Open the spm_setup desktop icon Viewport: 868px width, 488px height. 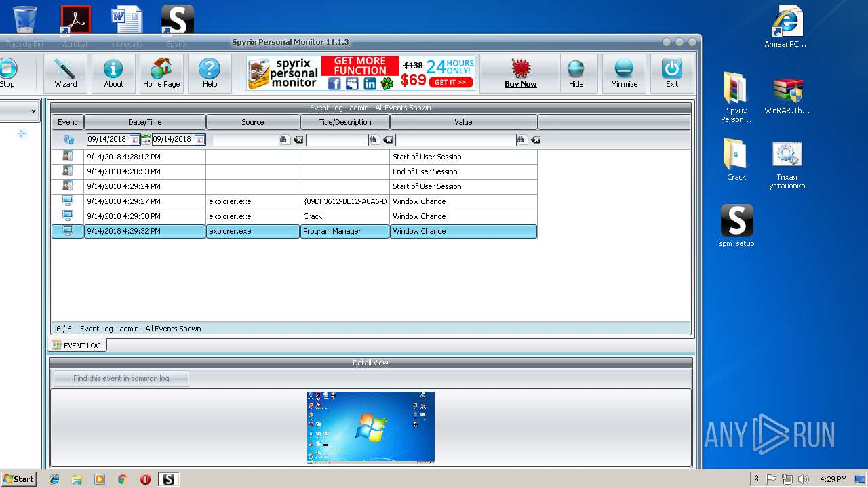tap(736, 226)
